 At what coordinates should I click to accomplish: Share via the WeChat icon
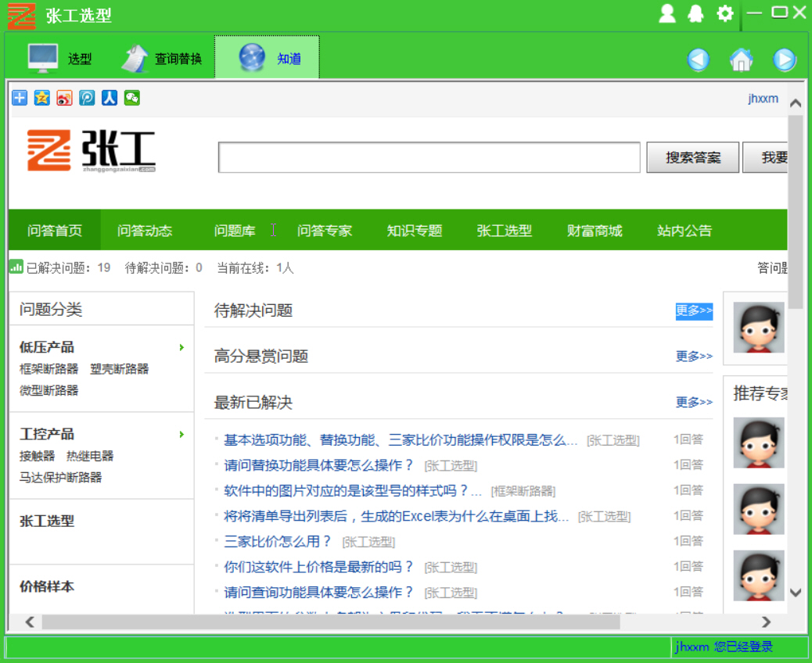point(132,98)
